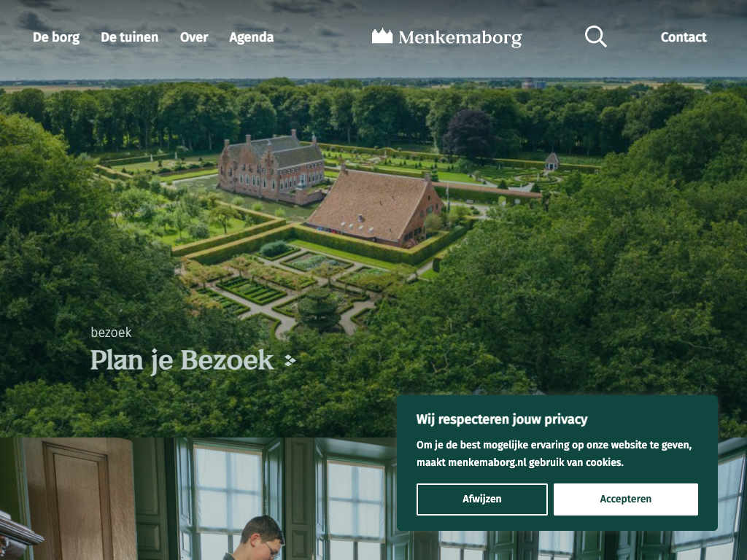The image size is (747, 560).
Task: Click arrow icon beside Plan je Bezoek
Action: 290,360
